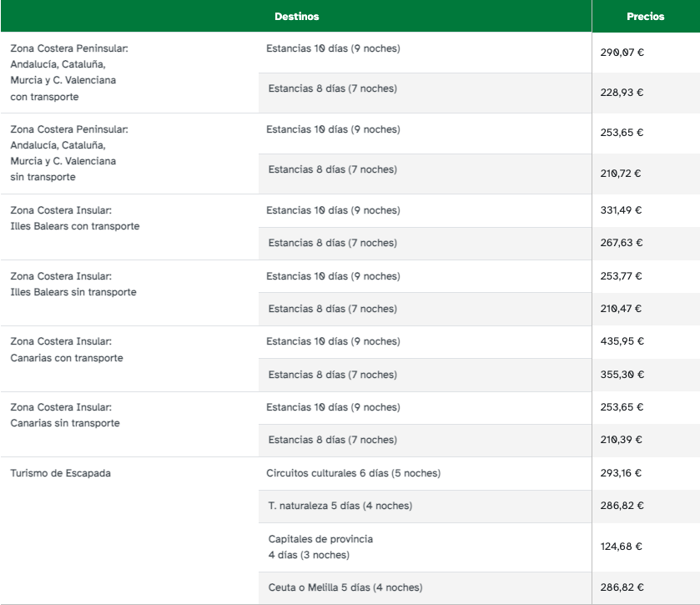Click Circuitos culturales 6 días row

353,473
